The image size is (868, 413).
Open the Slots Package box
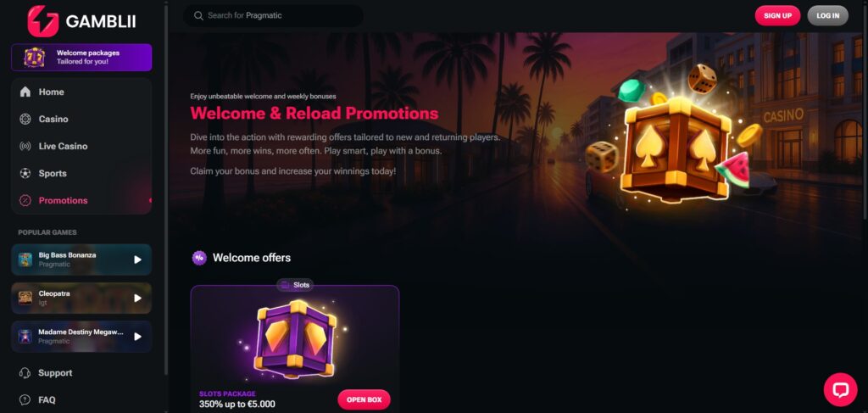(x=364, y=399)
